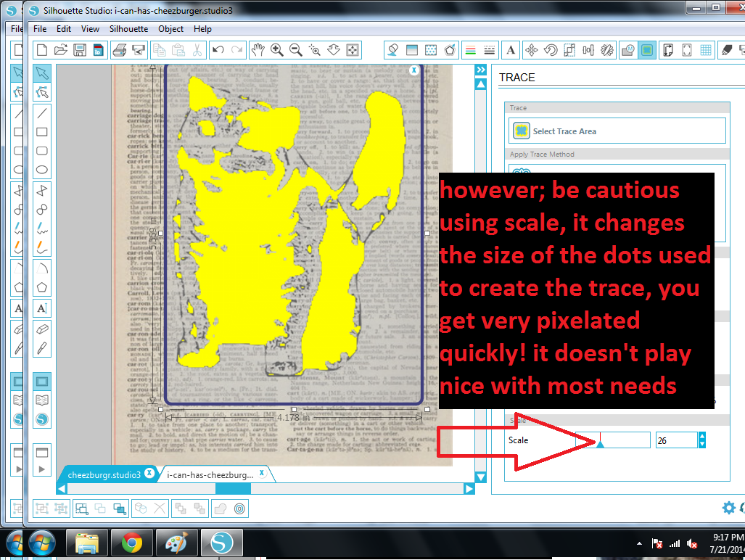
Task: Open the File menu
Action: click(x=40, y=29)
